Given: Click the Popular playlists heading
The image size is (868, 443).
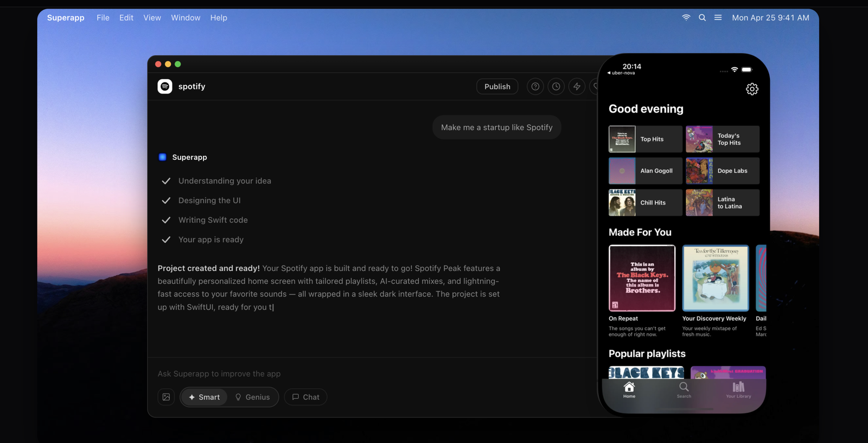Looking at the screenshot, I should (647, 353).
